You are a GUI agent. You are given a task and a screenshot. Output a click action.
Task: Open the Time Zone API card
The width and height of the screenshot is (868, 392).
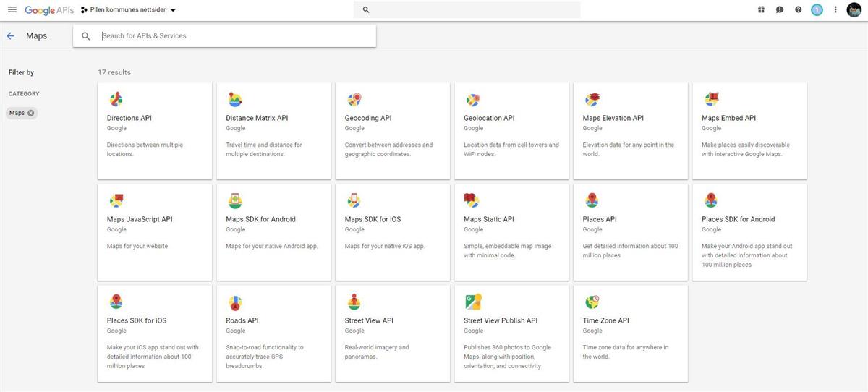[x=630, y=333]
